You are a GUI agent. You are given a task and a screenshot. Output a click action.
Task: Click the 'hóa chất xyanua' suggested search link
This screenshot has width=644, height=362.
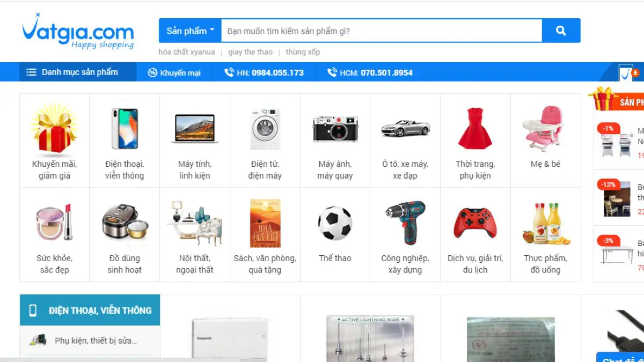pos(186,52)
